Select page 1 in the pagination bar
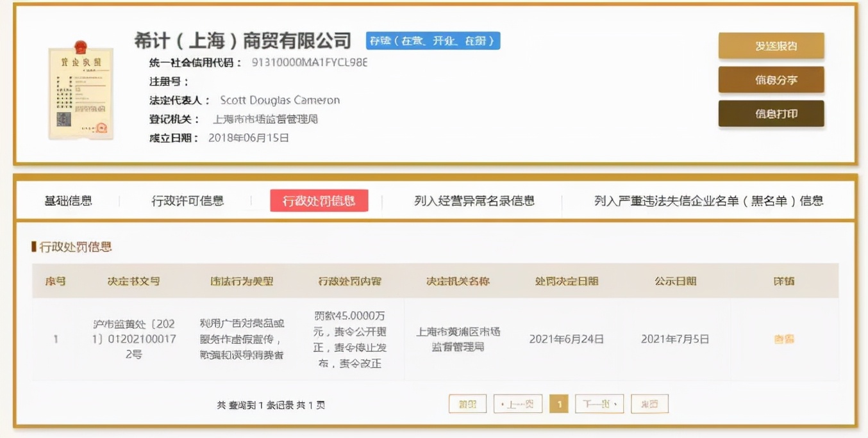The height and width of the screenshot is (438, 868). pos(558,403)
